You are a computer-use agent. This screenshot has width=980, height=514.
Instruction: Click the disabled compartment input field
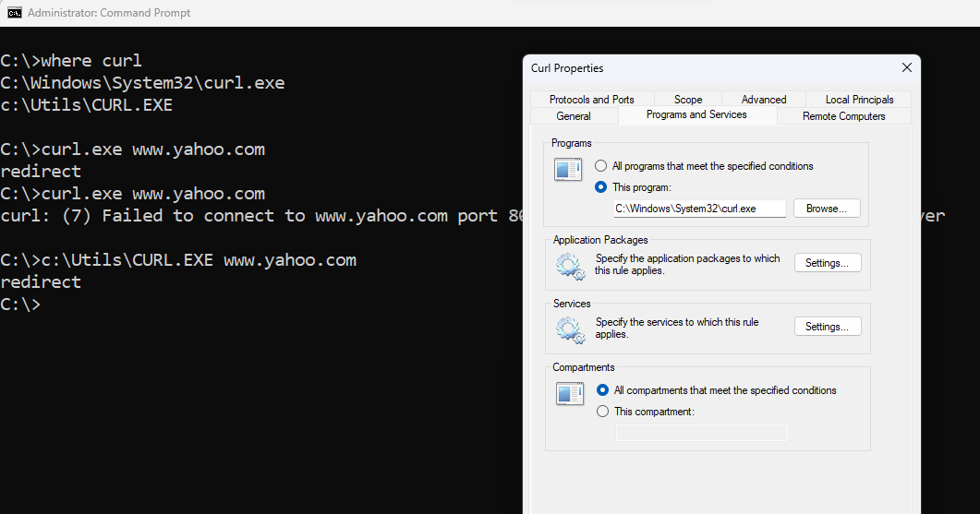pos(702,433)
